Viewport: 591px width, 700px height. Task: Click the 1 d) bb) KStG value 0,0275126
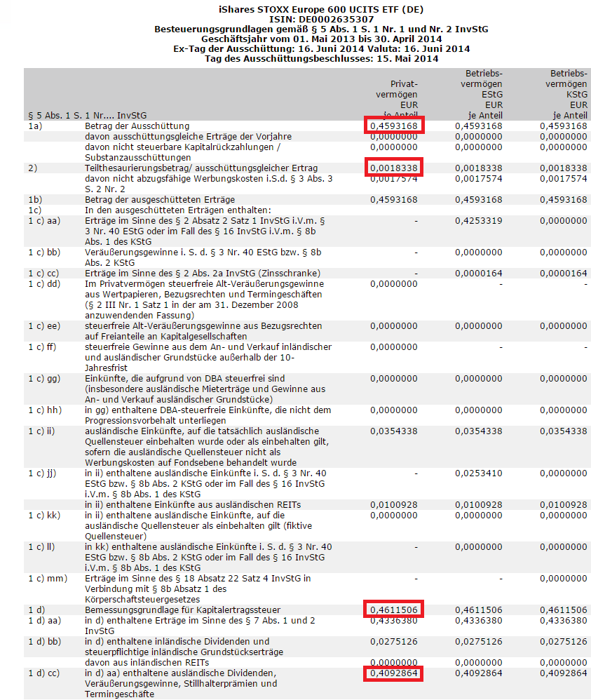tap(564, 642)
